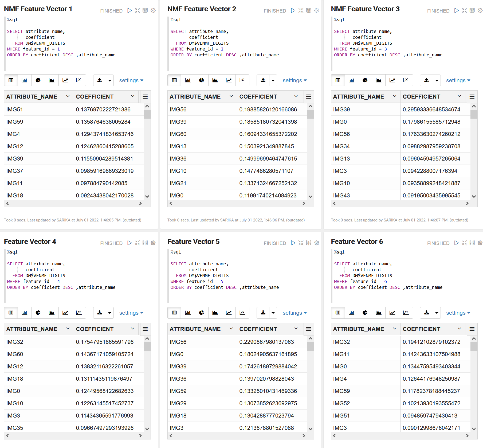Viewport: 483px width, 448px height.
Task: Open settings link in Feature Vector 6
Action: tap(458, 313)
